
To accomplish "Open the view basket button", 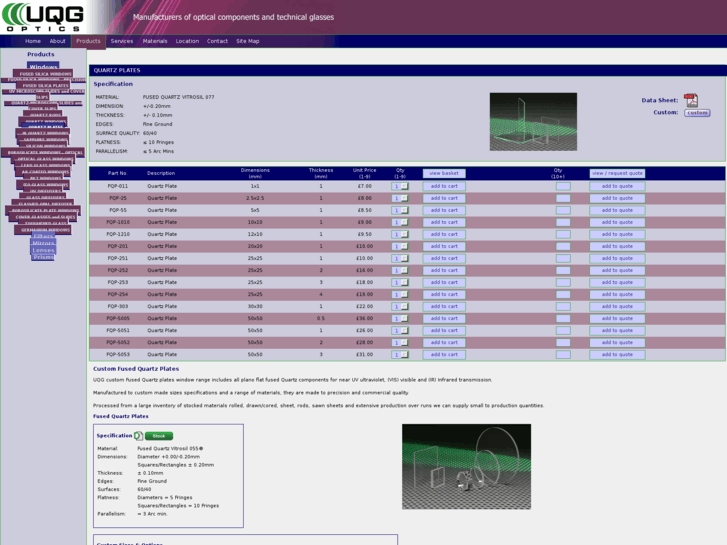I will [444, 173].
